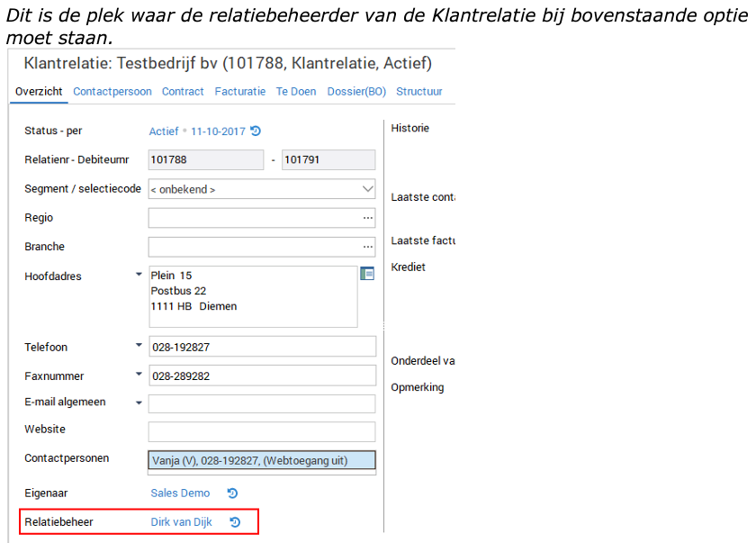Click the history icon next to Sales Demo
Image resolution: width=756 pixels, height=543 pixels.
pyautogui.click(x=231, y=493)
